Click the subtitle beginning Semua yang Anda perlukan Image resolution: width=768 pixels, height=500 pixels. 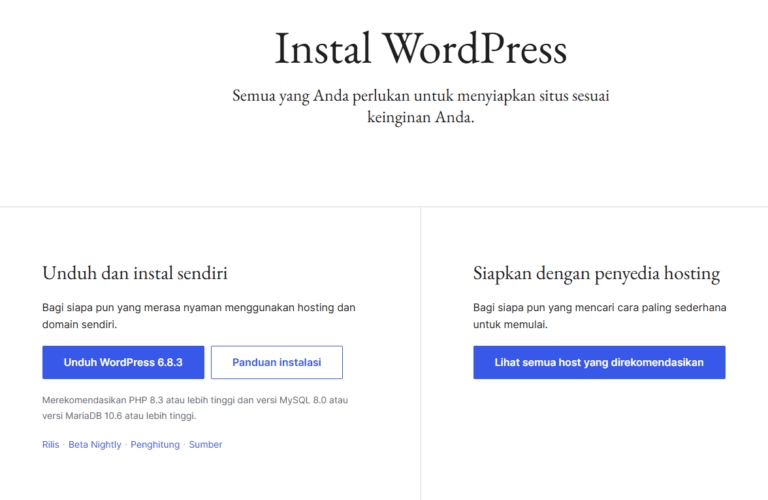(x=421, y=106)
